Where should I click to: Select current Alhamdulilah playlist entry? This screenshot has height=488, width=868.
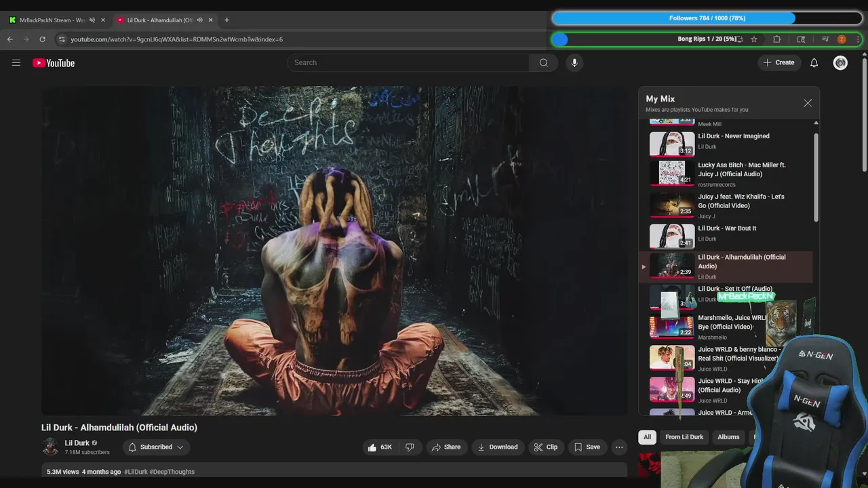[x=726, y=266]
